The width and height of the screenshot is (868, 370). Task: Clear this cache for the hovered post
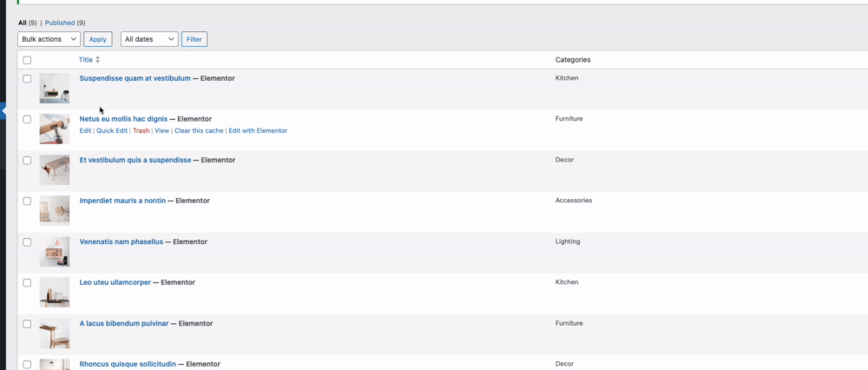[200, 131]
